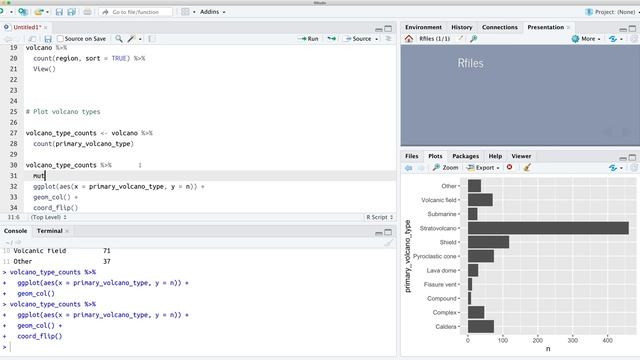Click the Go to file/function field

click(x=136, y=12)
